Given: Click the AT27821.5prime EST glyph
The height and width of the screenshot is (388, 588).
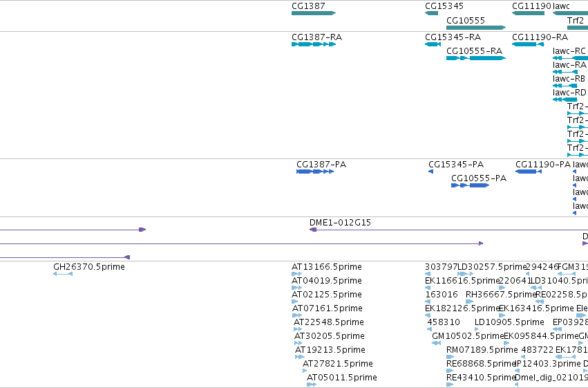Looking at the screenshot, I should pyautogui.click(x=305, y=371).
